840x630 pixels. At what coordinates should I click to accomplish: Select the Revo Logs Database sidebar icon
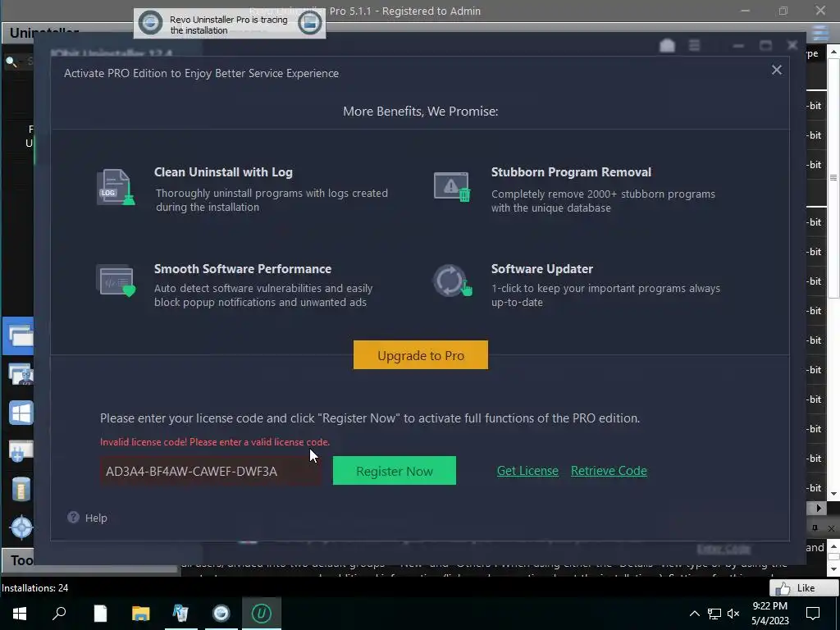point(21,489)
